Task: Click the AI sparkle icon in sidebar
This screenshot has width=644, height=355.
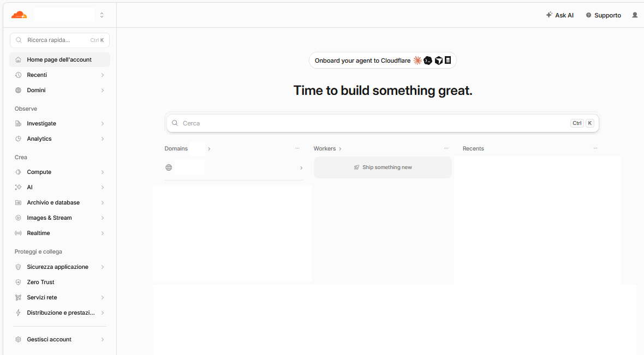Action: pyautogui.click(x=18, y=187)
